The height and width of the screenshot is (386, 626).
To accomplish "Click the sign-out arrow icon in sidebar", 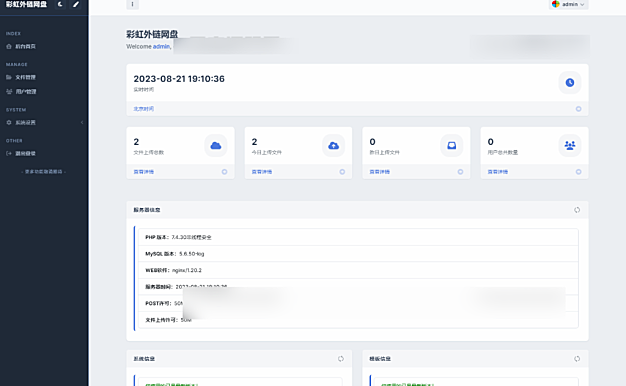I will [x=9, y=153].
